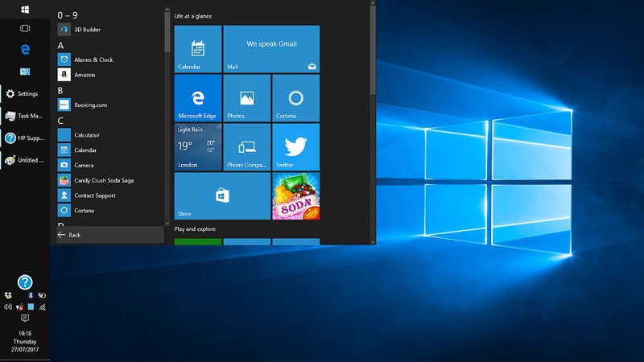644x362 pixels.
Task: Open the Camera app entry
Action: [84, 165]
